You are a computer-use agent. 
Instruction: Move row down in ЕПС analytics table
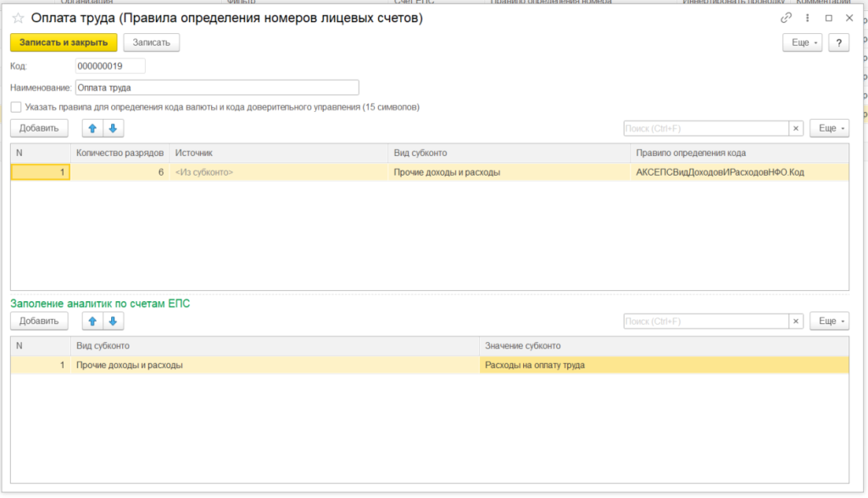coord(113,321)
